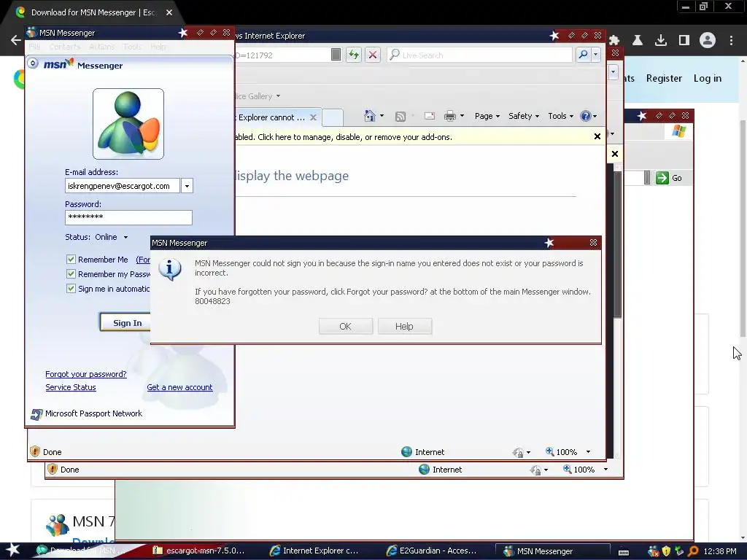This screenshot has height=560, width=747.
Task: Click the info icon in error dialog
Action: click(170, 270)
